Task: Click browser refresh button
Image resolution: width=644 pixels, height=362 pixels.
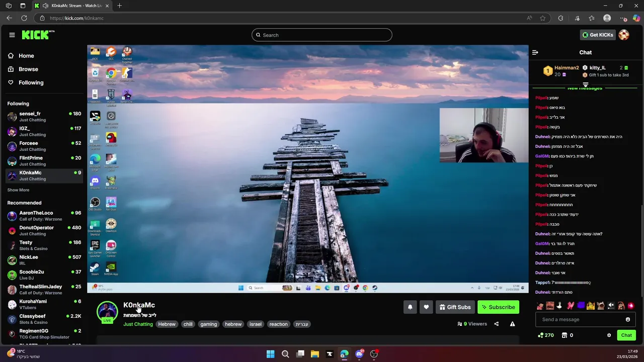Action: pos(24,18)
